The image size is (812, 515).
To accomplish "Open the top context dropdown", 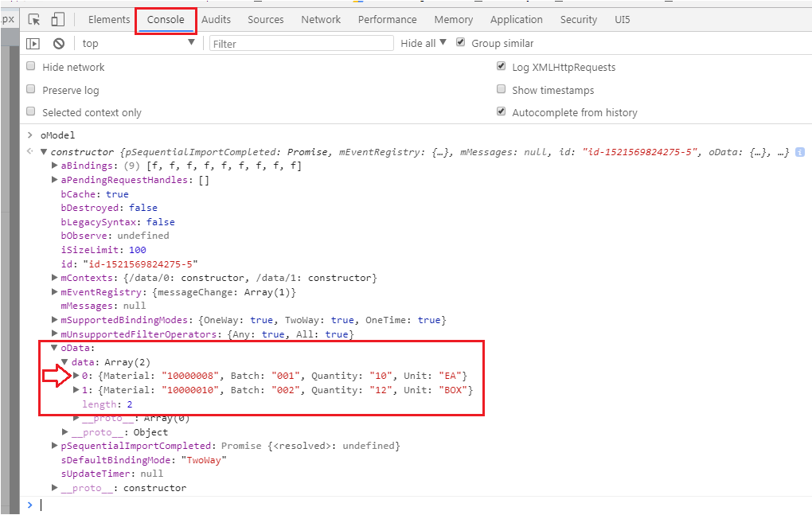I will [x=139, y=44].
